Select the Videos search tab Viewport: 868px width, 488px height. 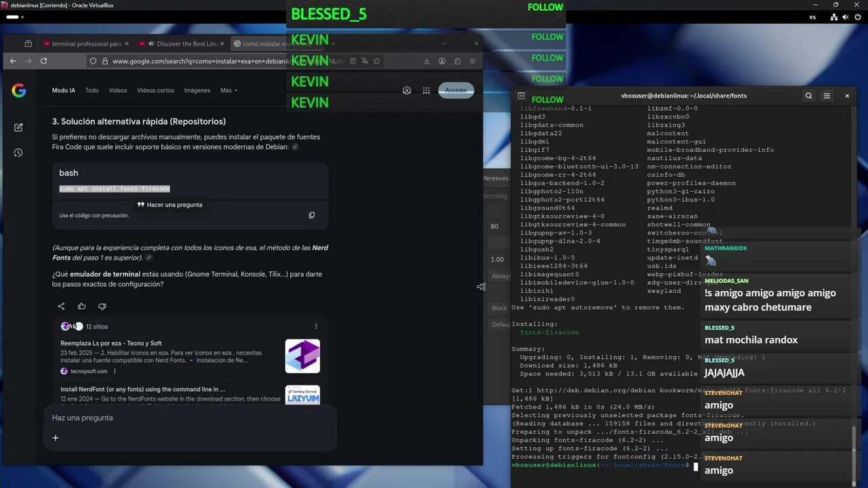(118, 90)
